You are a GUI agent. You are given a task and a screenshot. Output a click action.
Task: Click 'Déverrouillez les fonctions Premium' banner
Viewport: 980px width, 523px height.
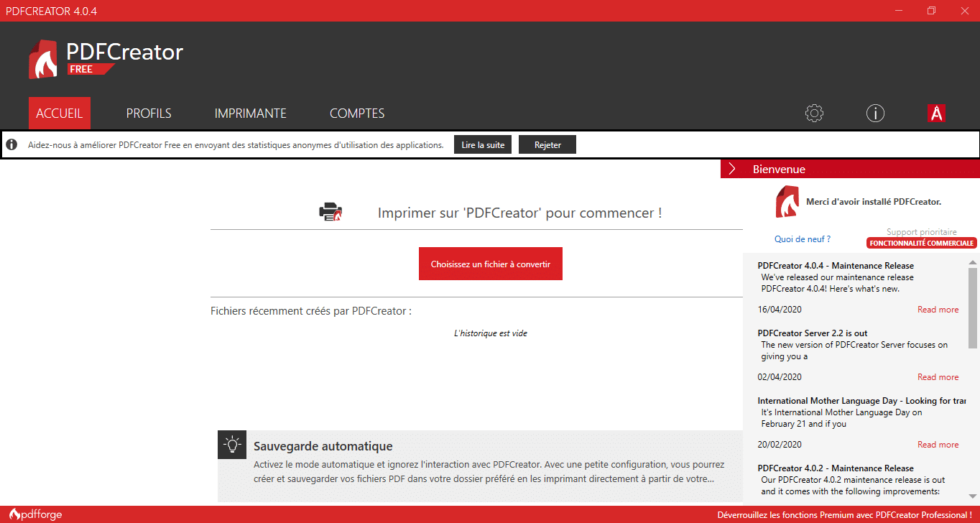(x=844, y=514)
